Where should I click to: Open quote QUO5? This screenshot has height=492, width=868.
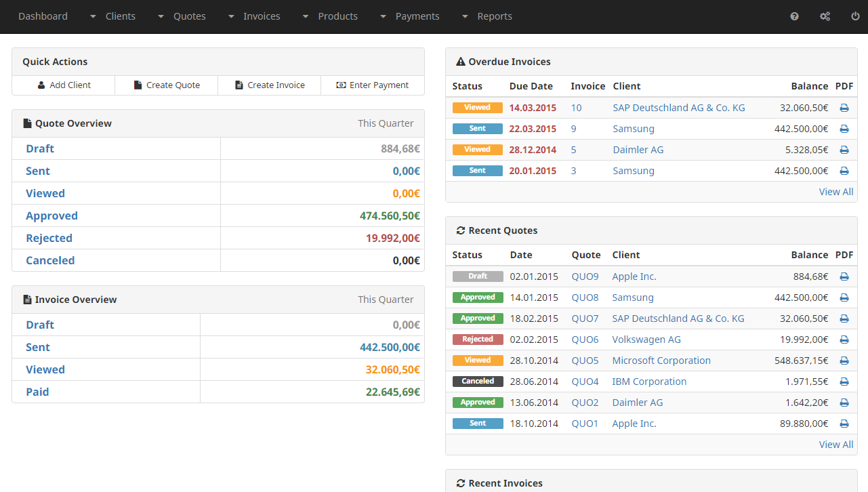(x=585, y=361)
